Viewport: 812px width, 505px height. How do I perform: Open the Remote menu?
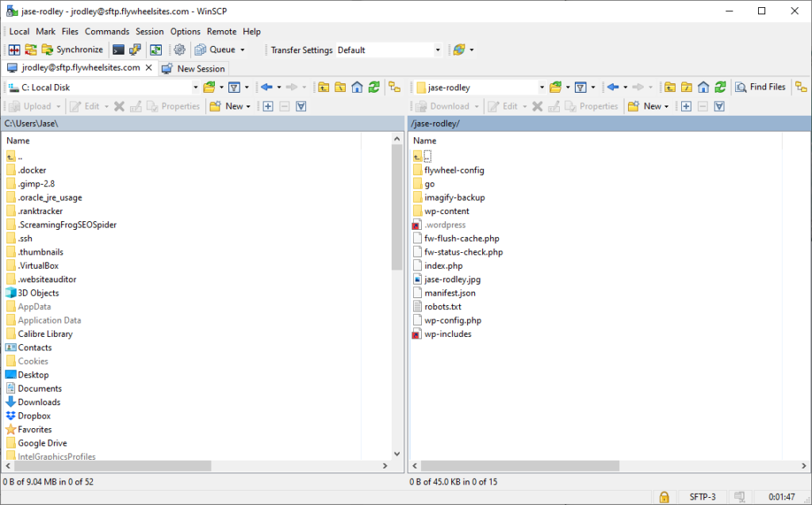coord(222,32)
